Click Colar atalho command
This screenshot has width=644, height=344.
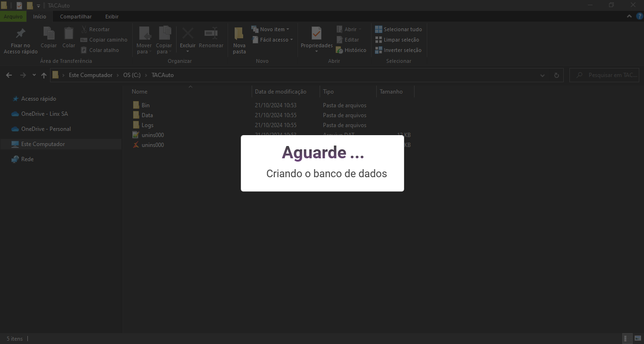[x=100, y=50]
